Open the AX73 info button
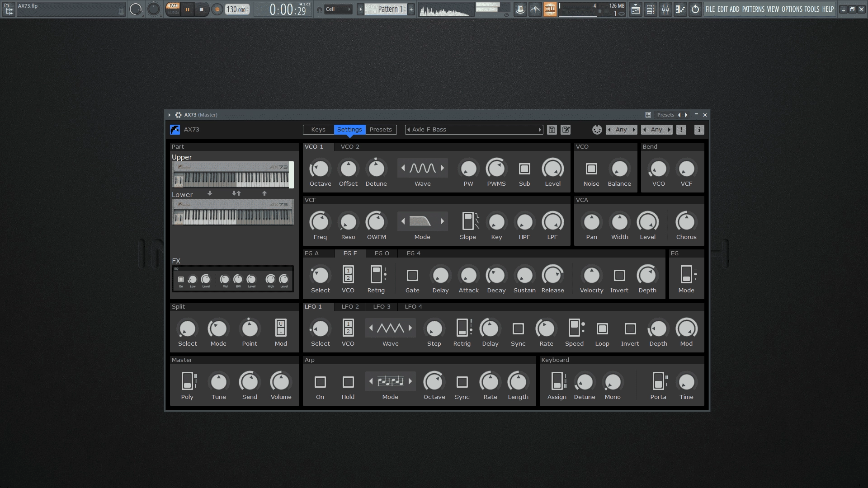Screen dimensions: 868x488 click(x=699, y=130)
